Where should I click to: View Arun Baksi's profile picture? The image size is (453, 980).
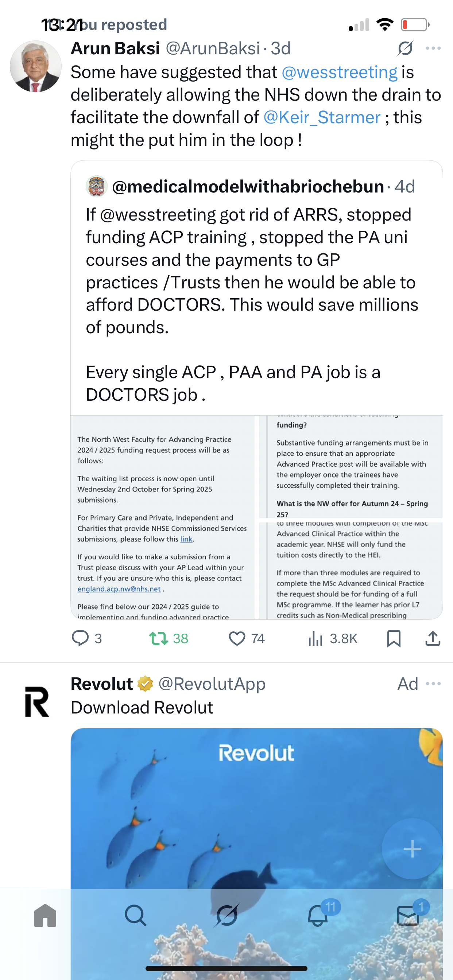36,66
